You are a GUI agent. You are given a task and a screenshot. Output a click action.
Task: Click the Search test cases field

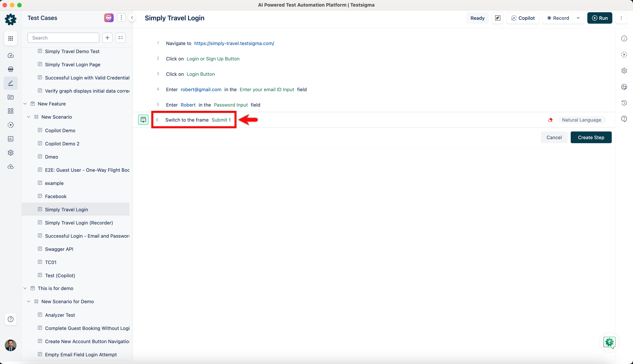63,38
